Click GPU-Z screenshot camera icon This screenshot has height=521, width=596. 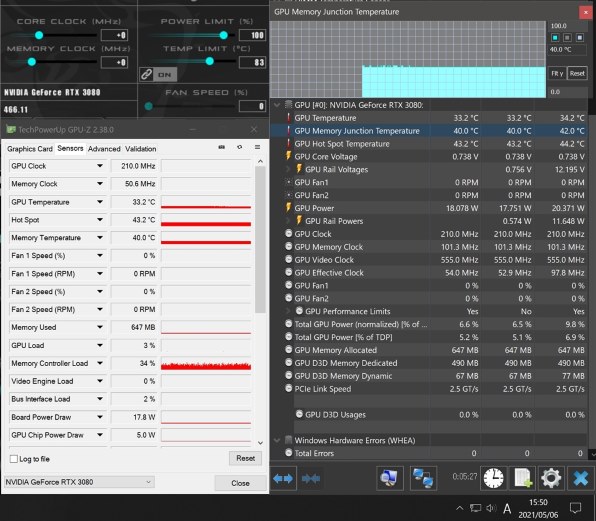tap(222, 147)
